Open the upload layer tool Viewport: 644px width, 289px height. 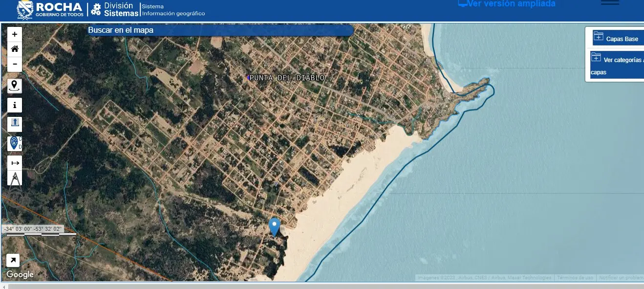(15, 124)
